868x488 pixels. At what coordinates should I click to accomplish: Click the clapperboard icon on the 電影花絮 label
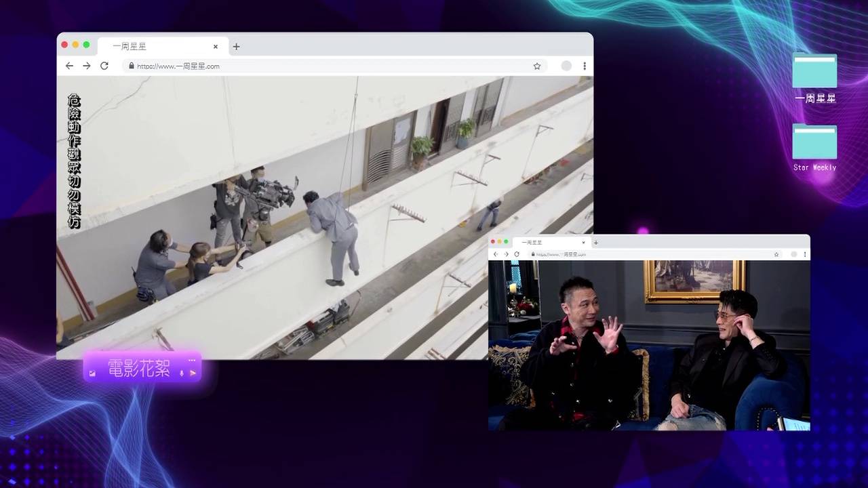click(92, 373)
